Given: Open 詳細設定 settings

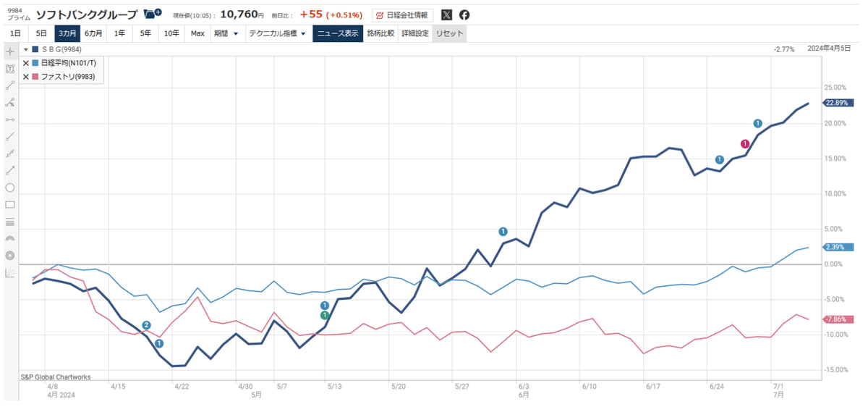Looking at the screenshot, I should (x=415, y=33).
